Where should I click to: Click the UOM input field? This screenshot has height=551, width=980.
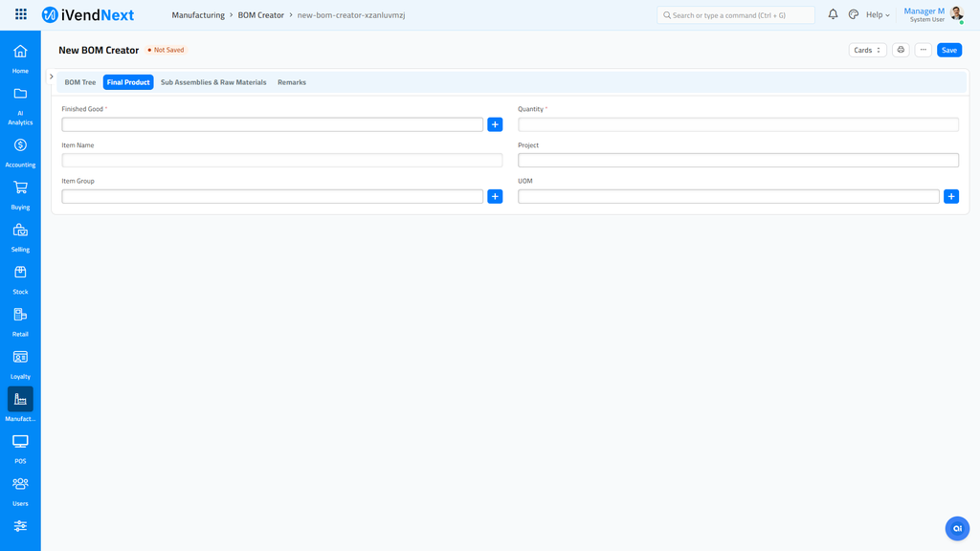[728, 196]
